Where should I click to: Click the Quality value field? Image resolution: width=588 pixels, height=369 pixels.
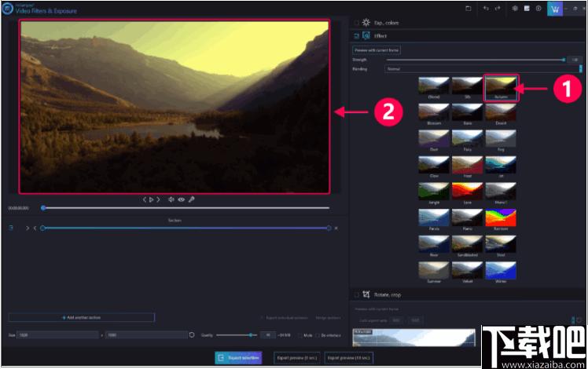[x=268, y=335]
